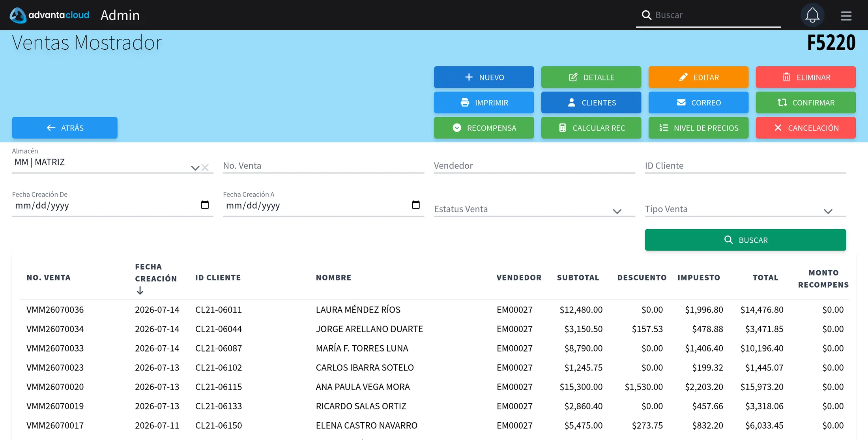This screenshot has width=868, height=440.
Task: Open NIVEL DE PRECIOS
Action: coord(698,128)
